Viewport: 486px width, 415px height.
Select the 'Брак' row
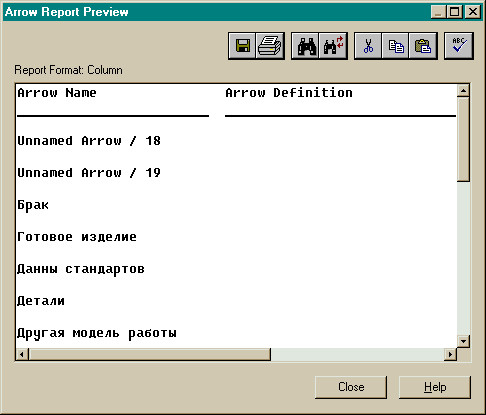[33, 205]
